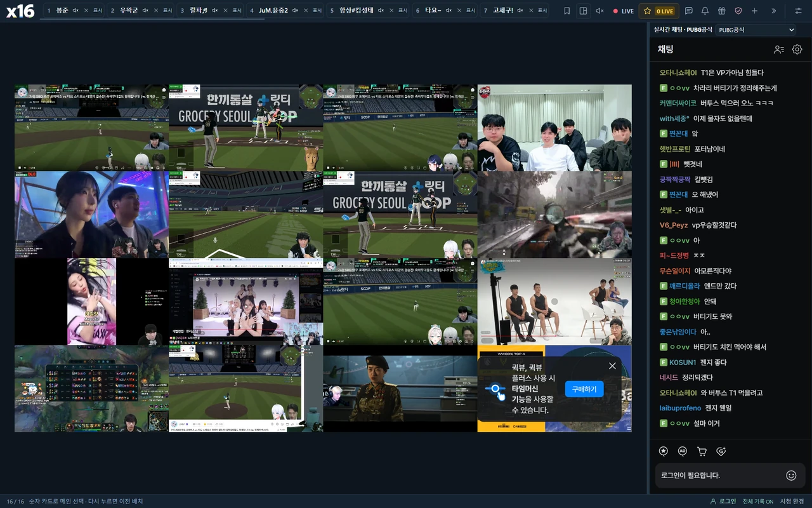
Task: Open the chat bubble icon in top toolbar
Action: (x=688, y=11)
